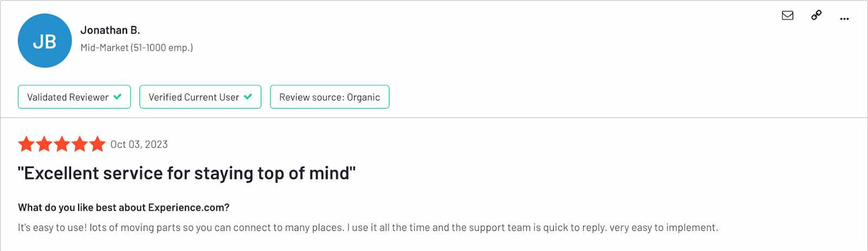Image resolution: width=868 pixels, height=251 pixels.
Task: Click the fourth rating star
Action: [80, 144]
